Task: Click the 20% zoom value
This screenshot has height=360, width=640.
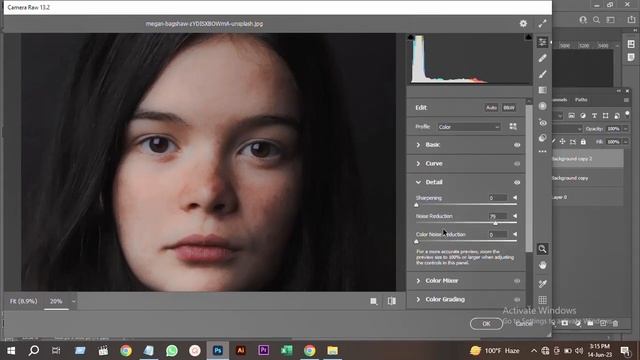Action: (x=56, y=301)
